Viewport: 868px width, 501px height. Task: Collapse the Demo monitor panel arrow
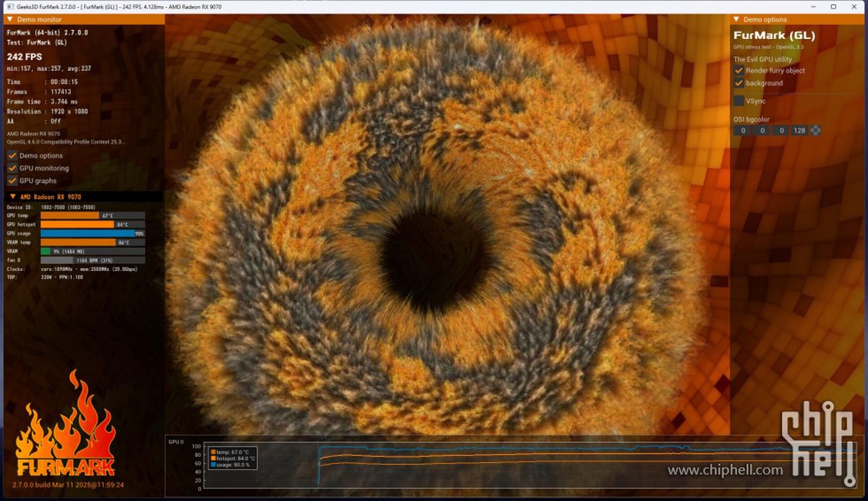click(9, 20)
